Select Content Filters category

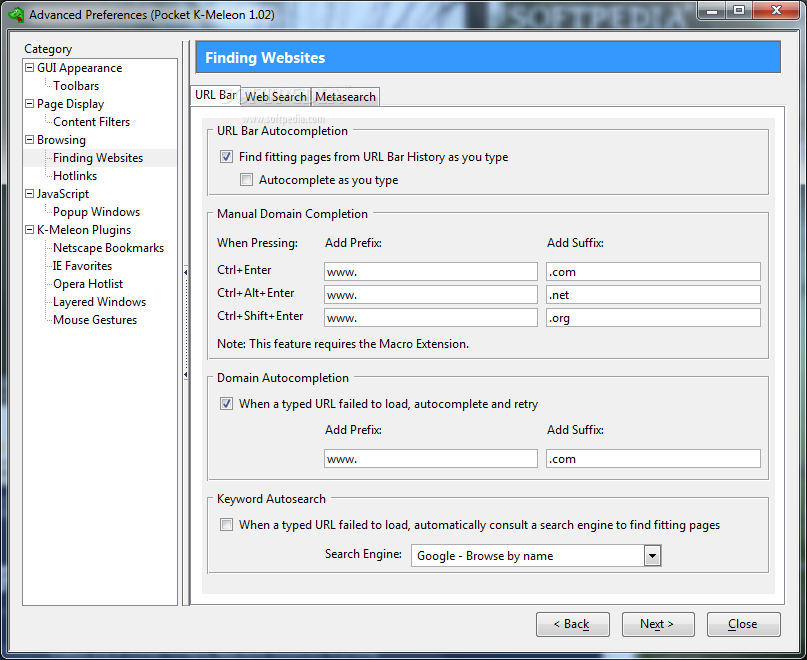click(91, 121)
